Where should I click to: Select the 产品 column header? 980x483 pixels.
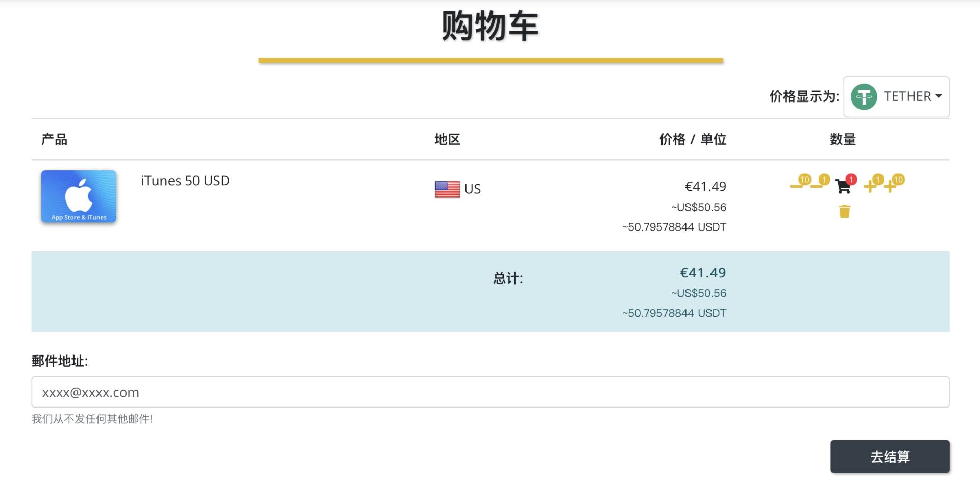pos(55,139)
